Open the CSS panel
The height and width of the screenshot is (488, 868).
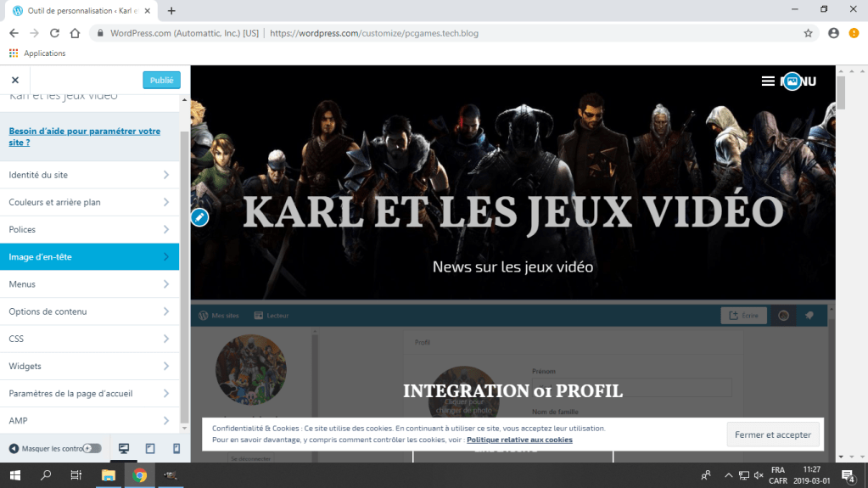(89, 339)
